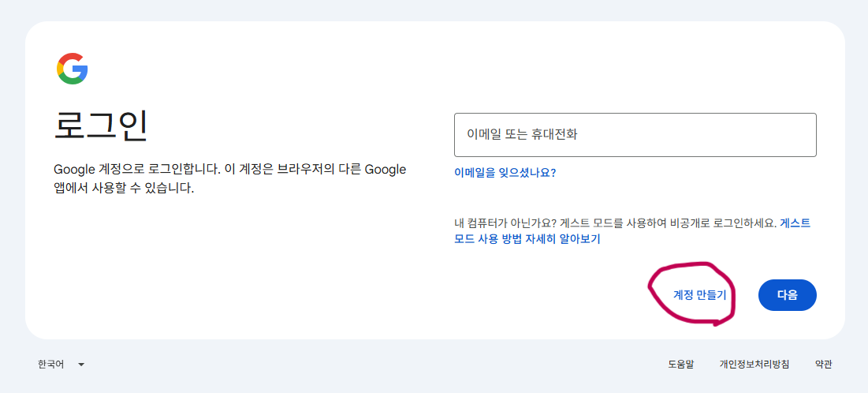This screenshot has height=393, width=868.
Task: Open the 도움말 footer link
Action: [x=680, y=364]
